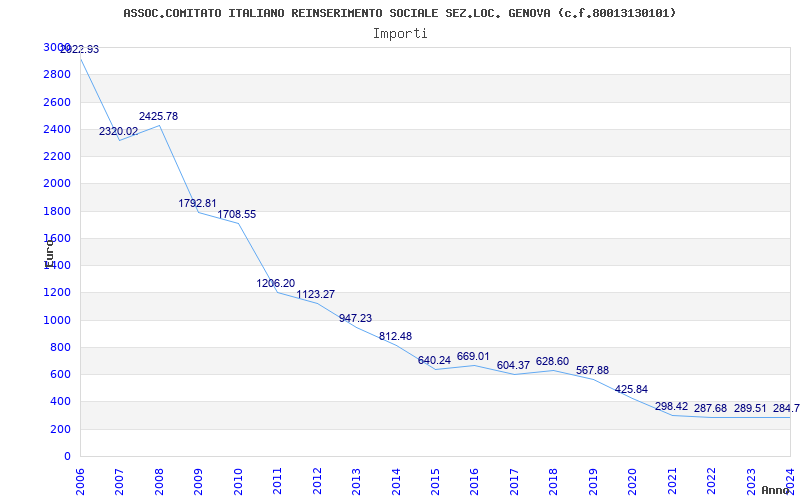The image size is (800, 500).
Task: Select the year 2020 axis label
Action: pos(633,482)
